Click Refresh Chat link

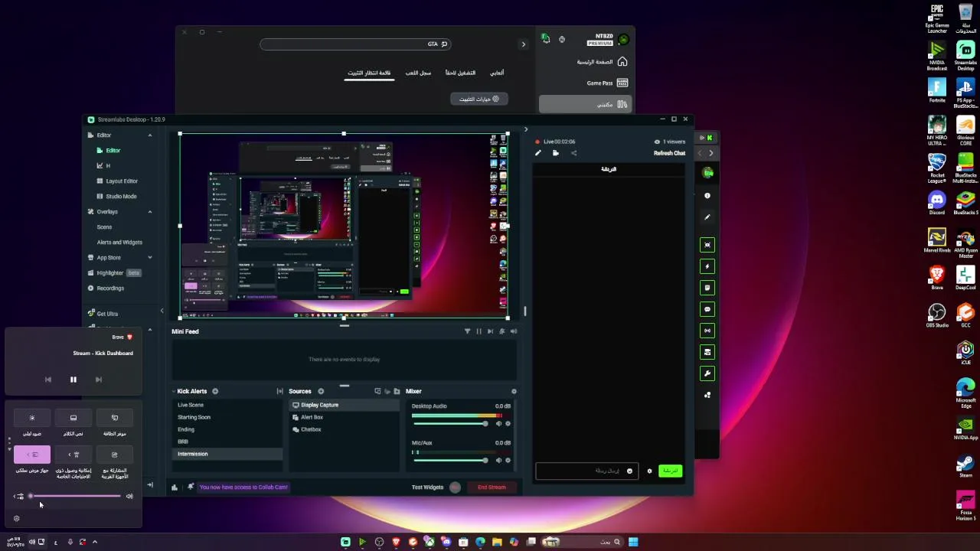coord(669,153)
